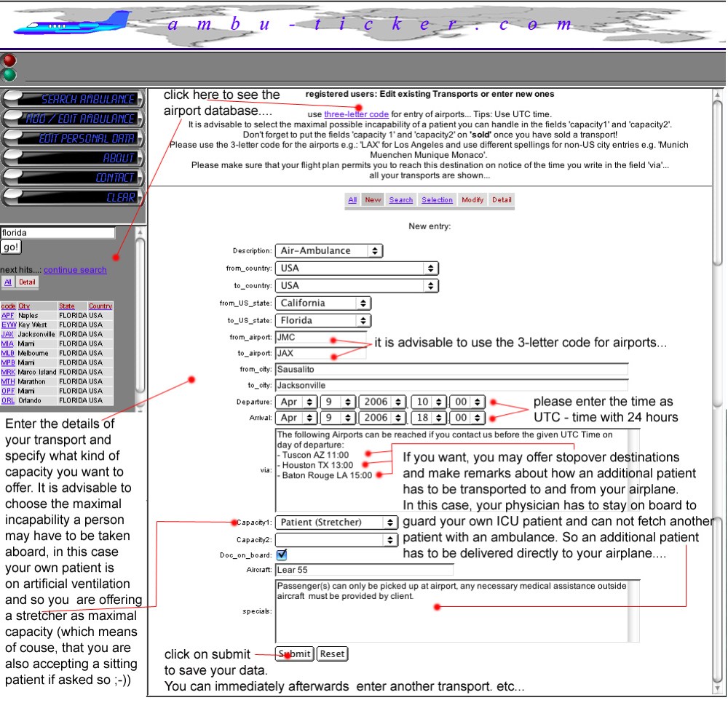Sort airport list by Country column
Image resolution: width=728 pixels, height=727 pixels.
(100, 306)
